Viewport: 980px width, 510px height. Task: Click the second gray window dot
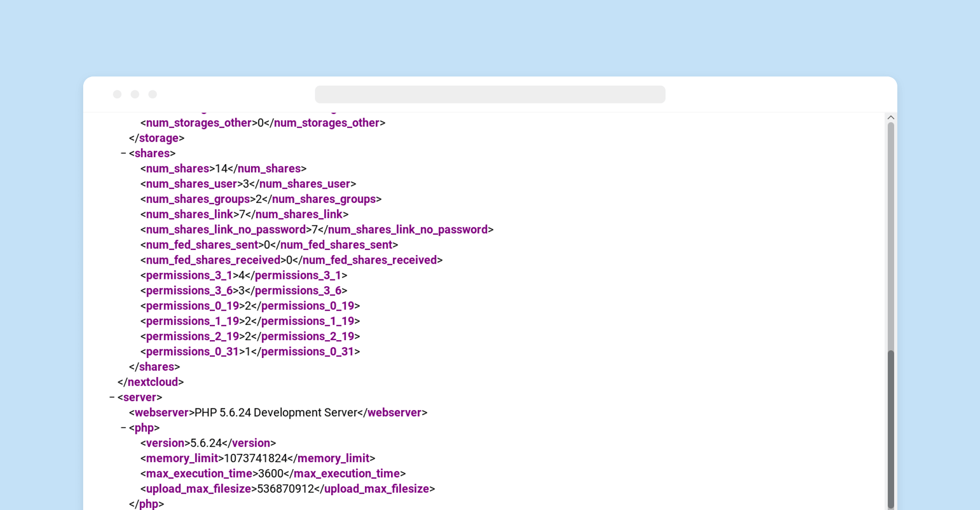(x=135, y=94)
